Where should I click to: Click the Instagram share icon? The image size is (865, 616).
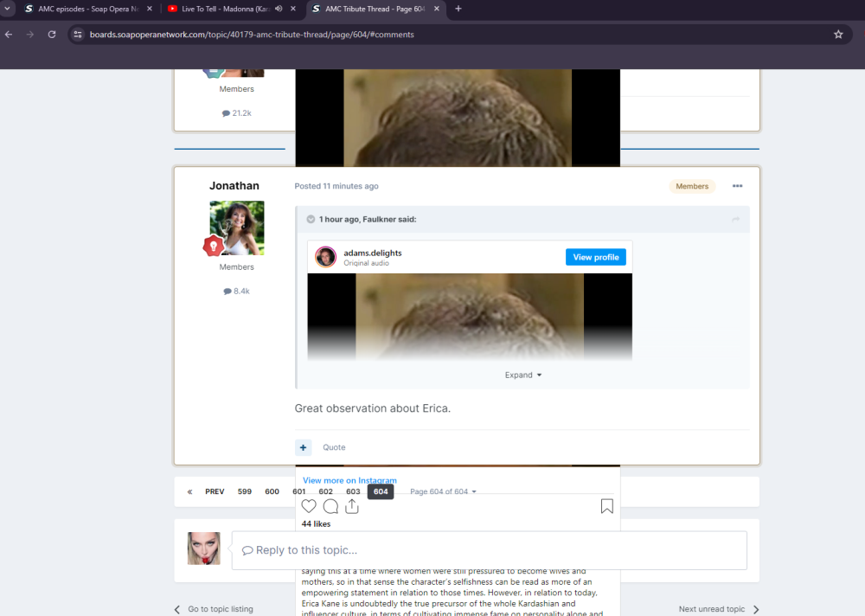352,507
